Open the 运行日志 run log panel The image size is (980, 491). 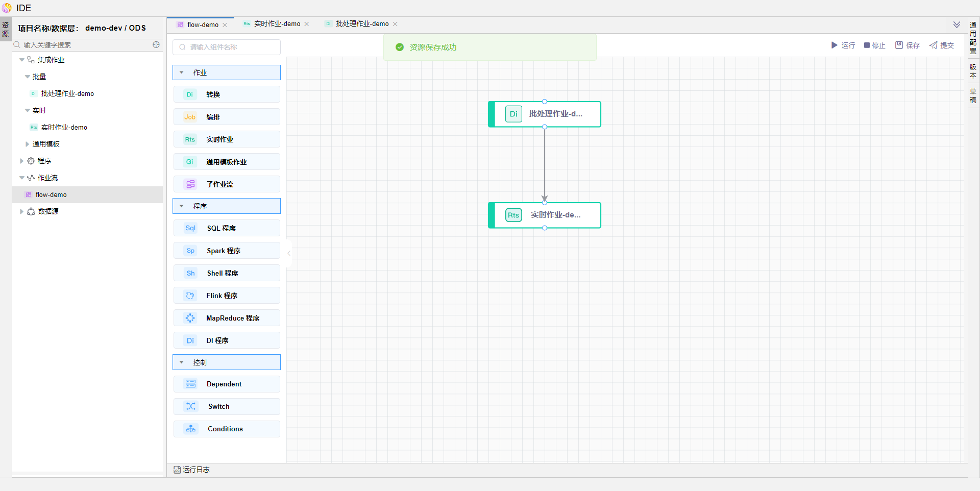pos(192,470)
